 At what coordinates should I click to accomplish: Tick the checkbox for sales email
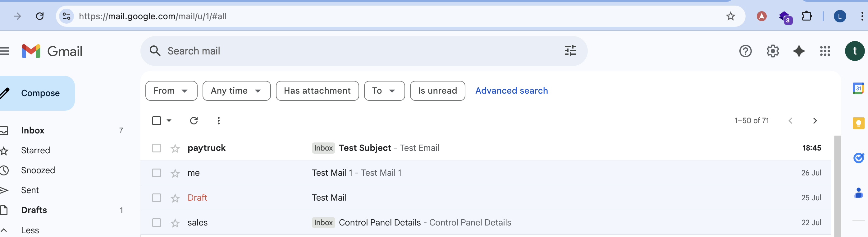[x=157, y=223]
